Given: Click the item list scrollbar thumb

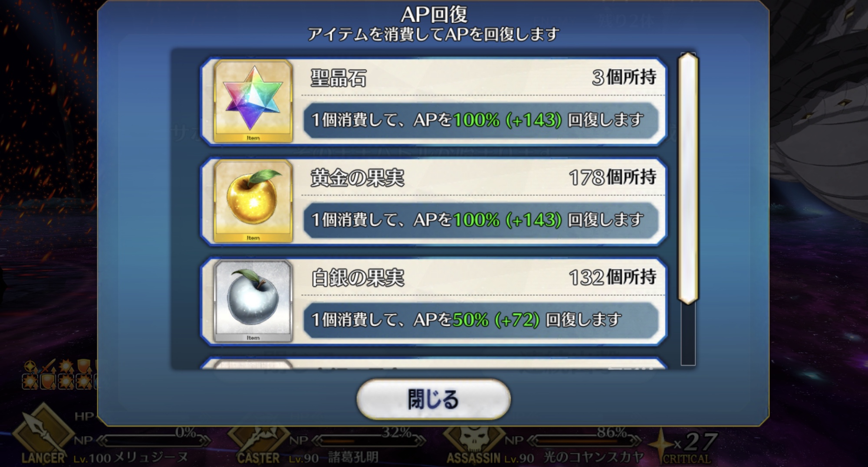Looking at the screenshot, I should coord(688,178).
